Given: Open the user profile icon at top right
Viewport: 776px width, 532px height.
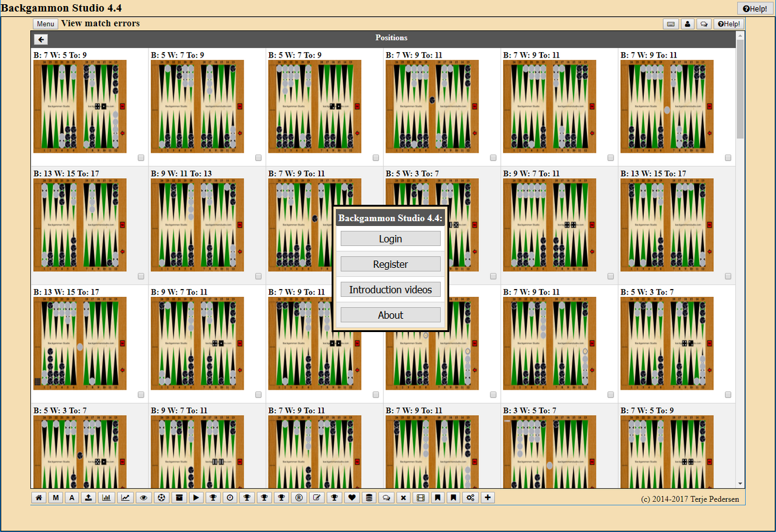Looking at the screenshot, I should click(687, 24).
